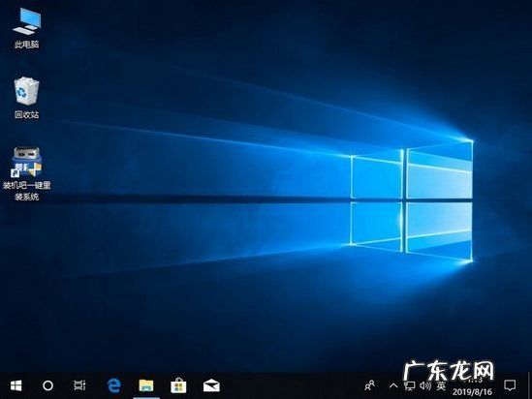The height and width of the screenshot is (399, 532).
Task: Open Microsoft Store from the taskbar
Action: coord(178,385)
